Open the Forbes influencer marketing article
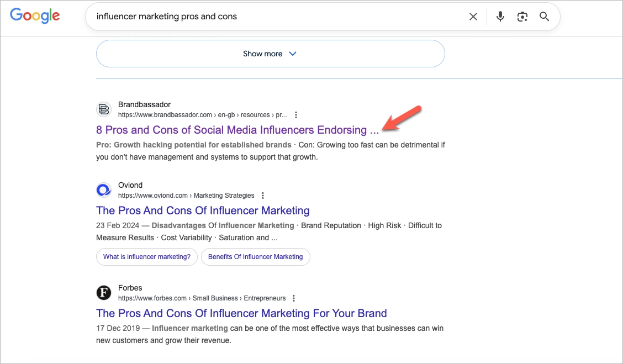This screenshot has height=364, width=623. [x=241, y=313]
